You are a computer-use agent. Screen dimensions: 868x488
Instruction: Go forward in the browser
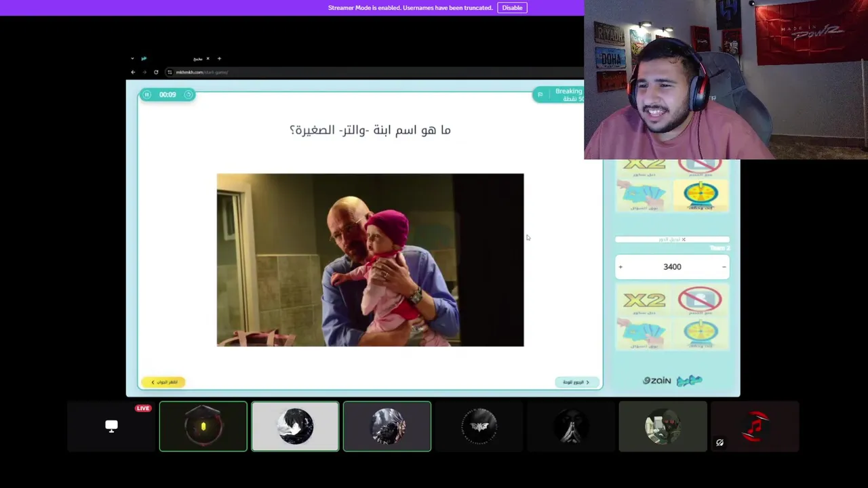(144, 72)
